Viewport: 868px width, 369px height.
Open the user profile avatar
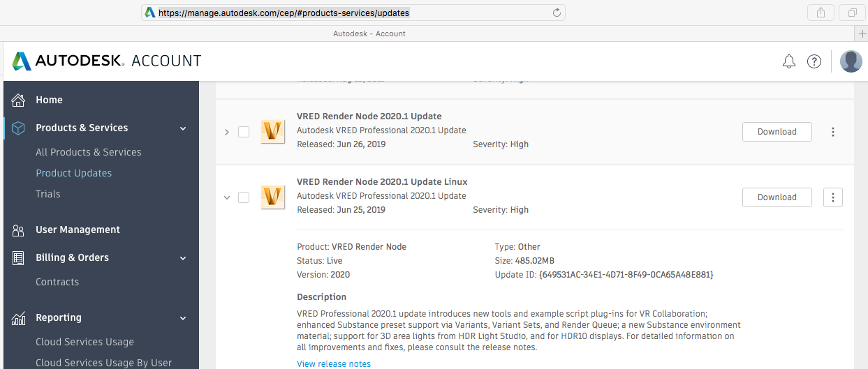(x=851, y=61)
